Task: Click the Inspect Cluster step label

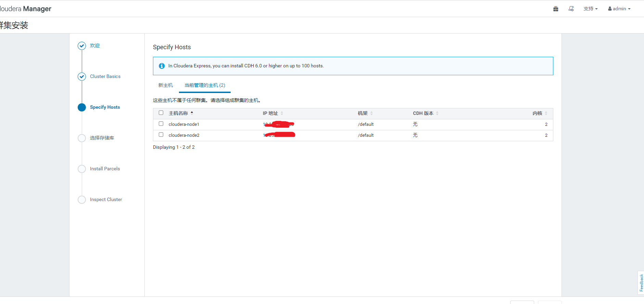Action: [106, 200]
